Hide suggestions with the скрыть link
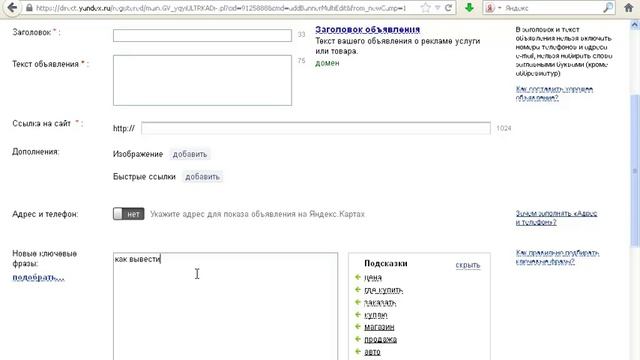The image size is (640, 360). pyautogui.click(x=468, y=265)
